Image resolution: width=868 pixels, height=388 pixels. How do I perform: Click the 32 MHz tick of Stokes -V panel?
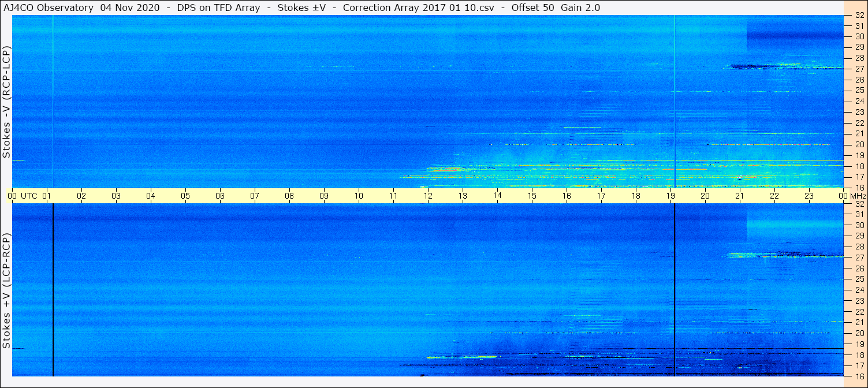coord(859,15)
